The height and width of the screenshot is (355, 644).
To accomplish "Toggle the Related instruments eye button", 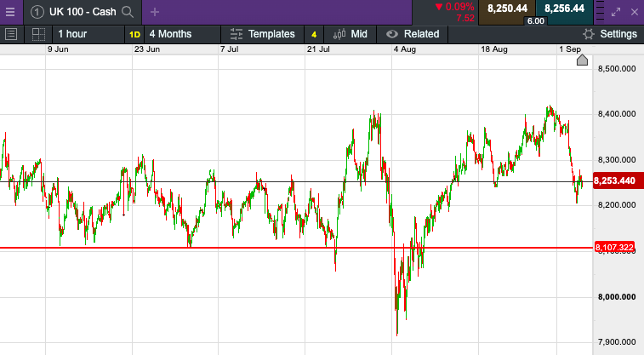I will pos(413,34).
